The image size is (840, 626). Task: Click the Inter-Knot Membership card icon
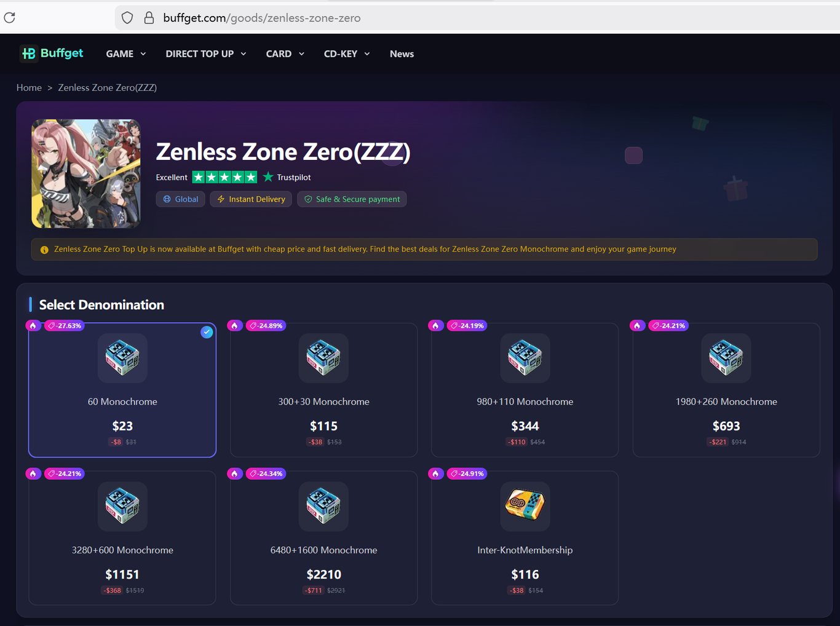point(525,506)
